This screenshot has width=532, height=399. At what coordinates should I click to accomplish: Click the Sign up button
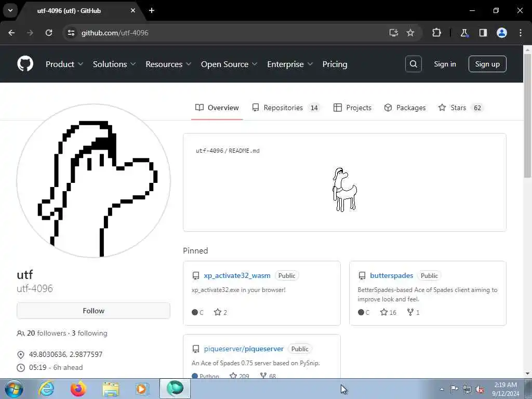tap(487, 64)
